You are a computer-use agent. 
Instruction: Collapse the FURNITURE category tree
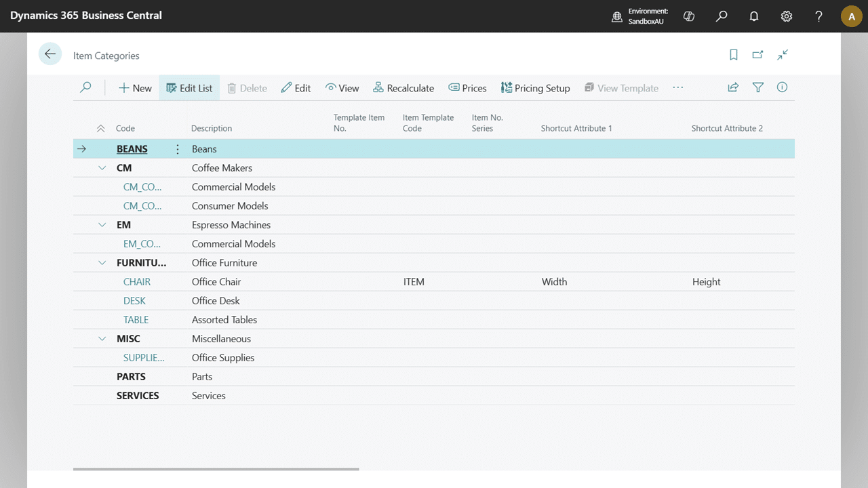102,263
